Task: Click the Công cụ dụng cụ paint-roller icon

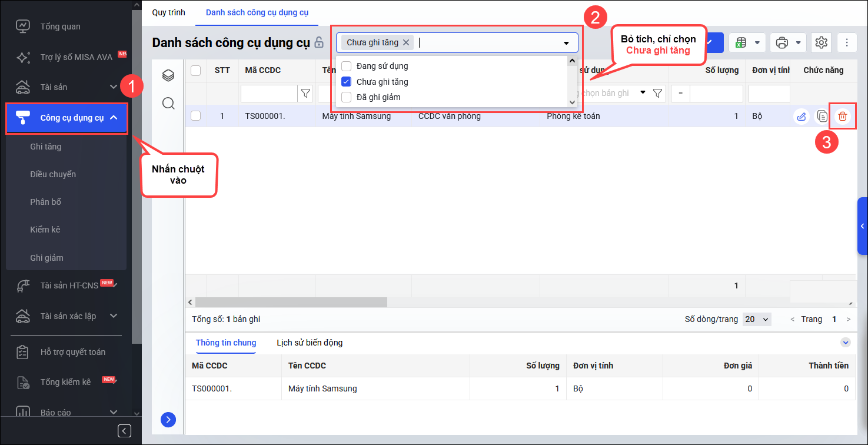Action: [23, 117]
